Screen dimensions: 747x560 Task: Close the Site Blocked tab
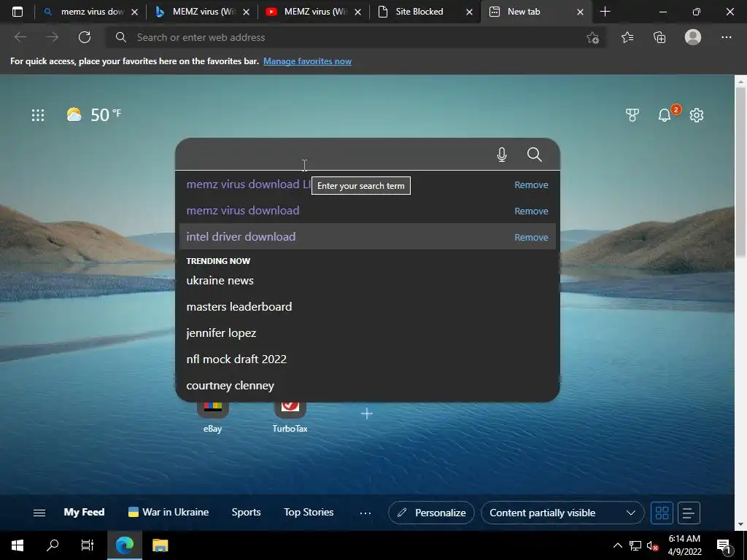(469, 12)
